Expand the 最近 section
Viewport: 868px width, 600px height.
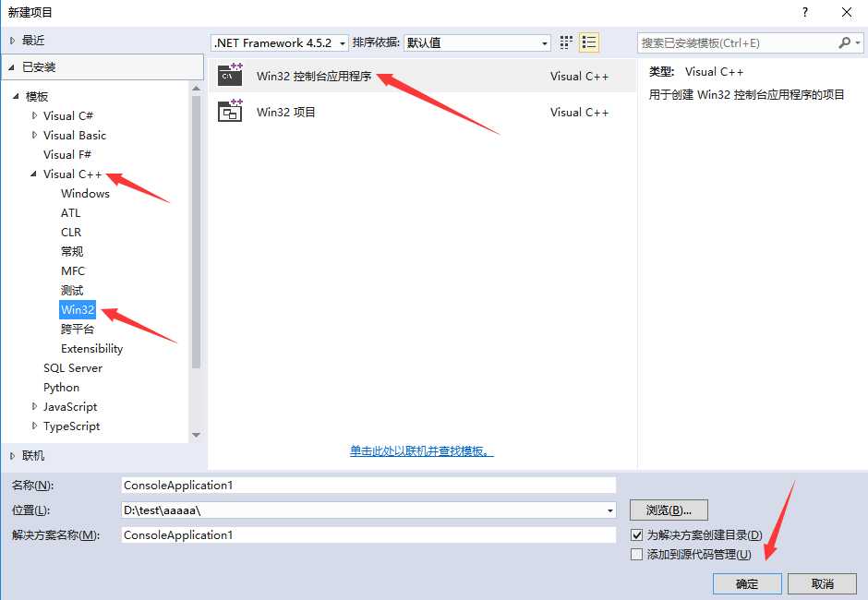pyautogui.click(x=12, y=41)
